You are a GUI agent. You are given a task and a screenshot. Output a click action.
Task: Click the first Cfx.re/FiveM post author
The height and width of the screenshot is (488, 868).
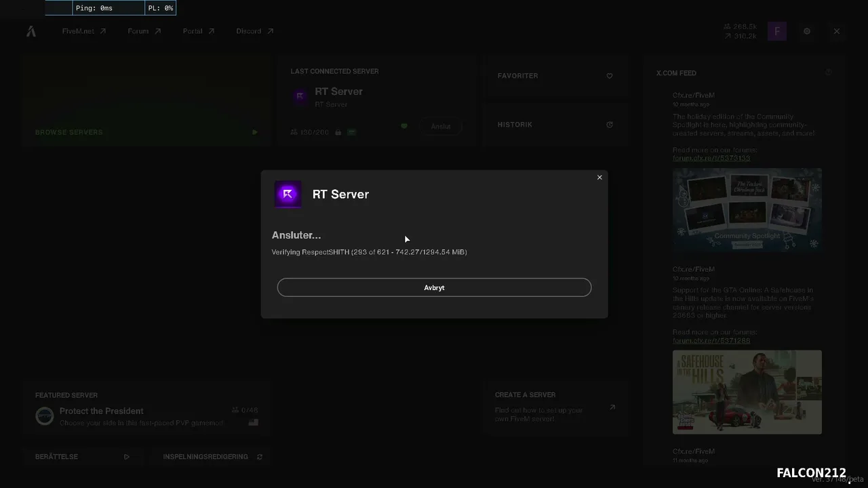[x=694, y=96]
